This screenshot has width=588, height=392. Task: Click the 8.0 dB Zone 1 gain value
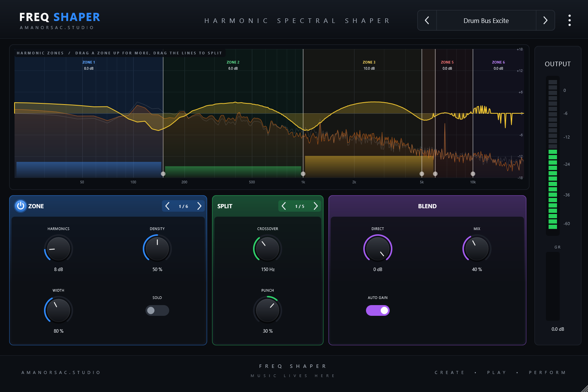[89, 69]
